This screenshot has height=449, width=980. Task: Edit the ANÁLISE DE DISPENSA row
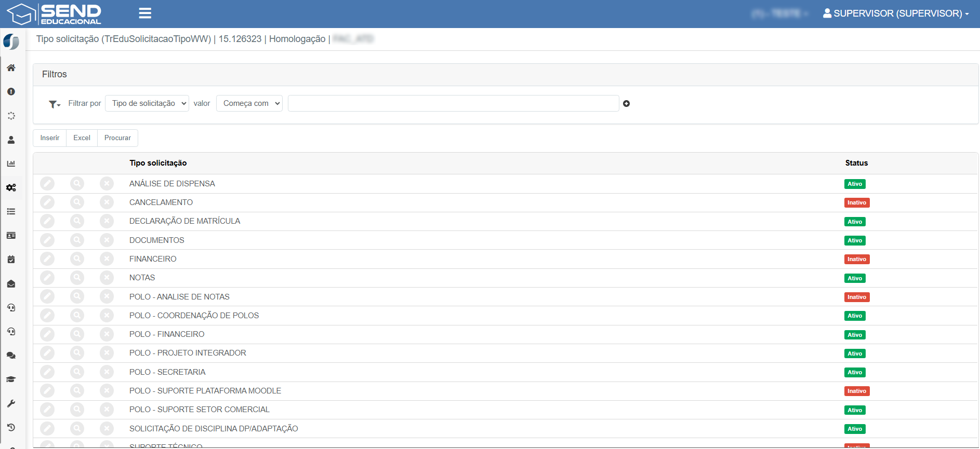click(x=47, y=184)
